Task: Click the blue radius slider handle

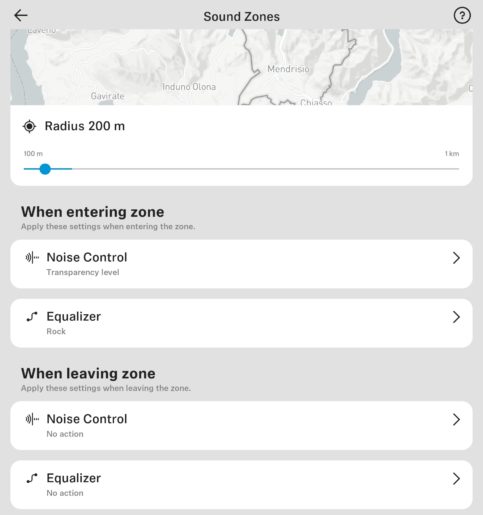Action: point(45,169)
